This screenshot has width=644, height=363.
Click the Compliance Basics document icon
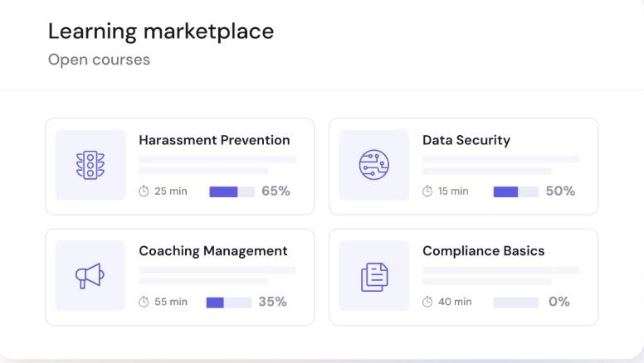tap(374, 277)
